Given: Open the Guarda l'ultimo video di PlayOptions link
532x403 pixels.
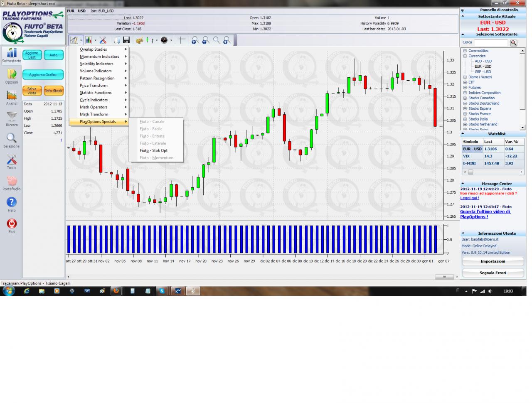Looking at the screenshot, I should [485, 214].
